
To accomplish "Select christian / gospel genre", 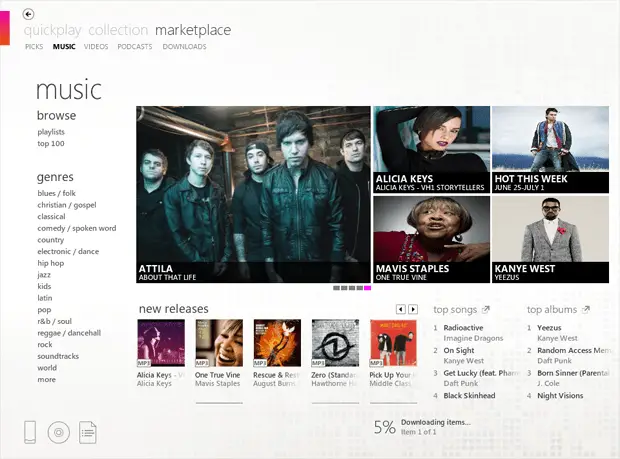I will pyautogui.click(x=67, y=205).
